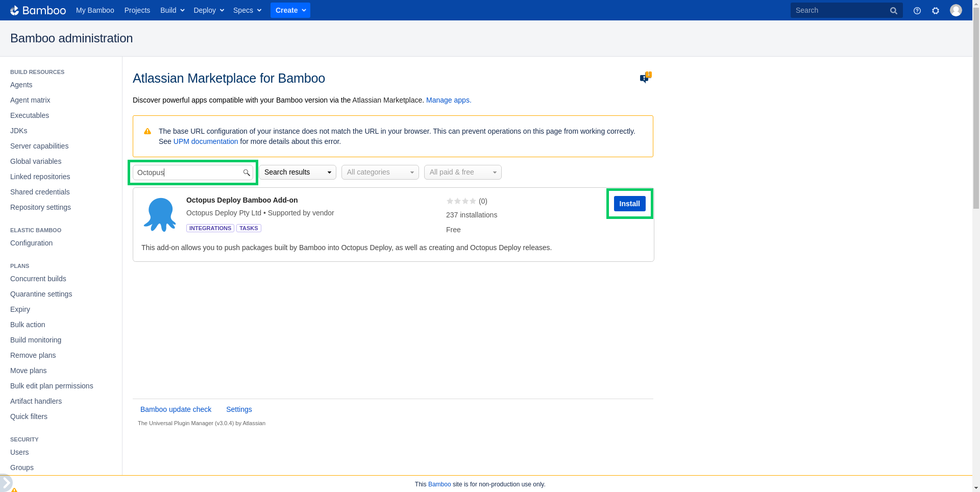Screen dimensions: 980x492
Task: Open Elastic Bamboo Configuration link
Action: [31, 243]
